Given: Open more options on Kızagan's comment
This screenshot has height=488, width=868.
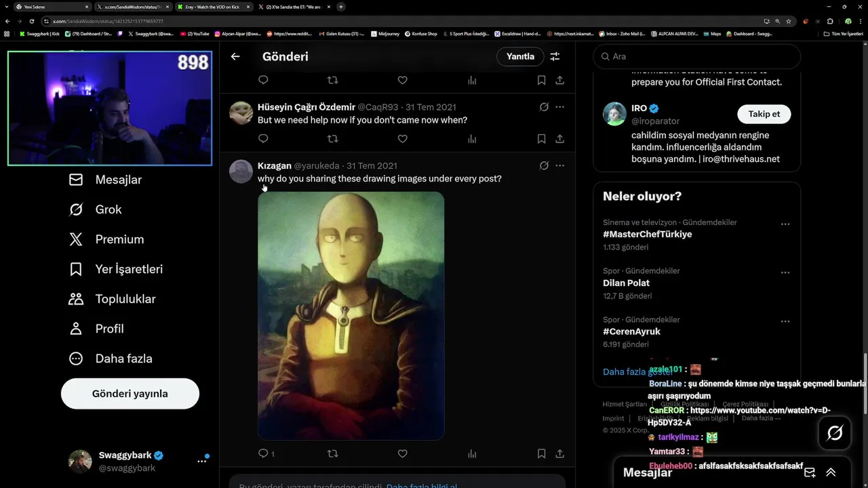Looking at the screenshot, I should [x=559, y=165].
